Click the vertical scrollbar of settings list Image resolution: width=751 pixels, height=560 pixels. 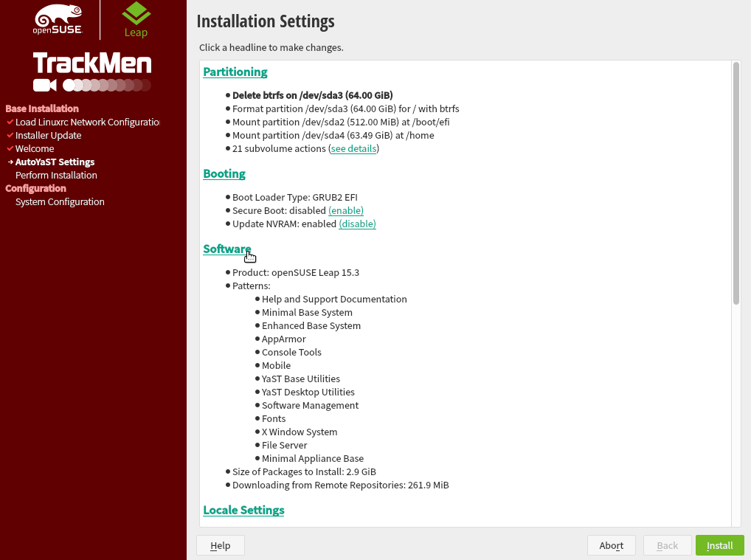coord(736,183)
